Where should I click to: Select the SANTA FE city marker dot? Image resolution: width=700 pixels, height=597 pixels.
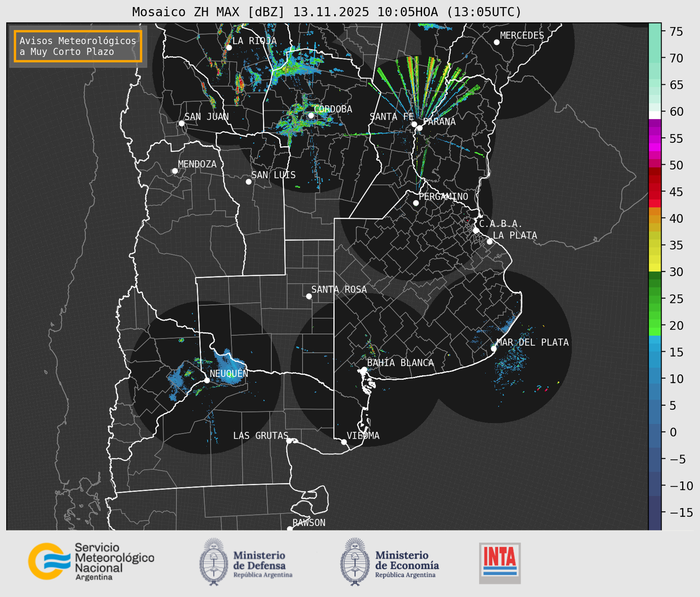[x=414, y=124]
